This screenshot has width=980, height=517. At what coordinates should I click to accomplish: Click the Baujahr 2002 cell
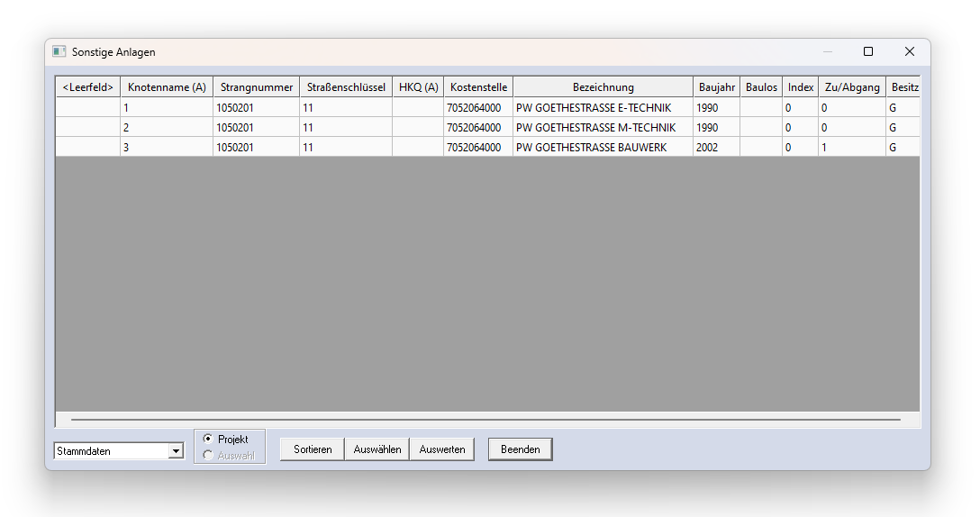[x=716, y=147]
